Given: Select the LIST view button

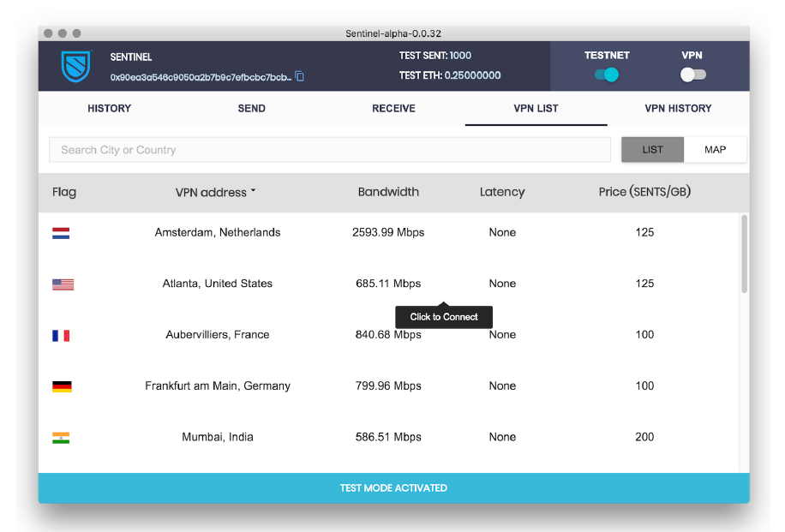Looking at the screenshot, I should point(652,150).
